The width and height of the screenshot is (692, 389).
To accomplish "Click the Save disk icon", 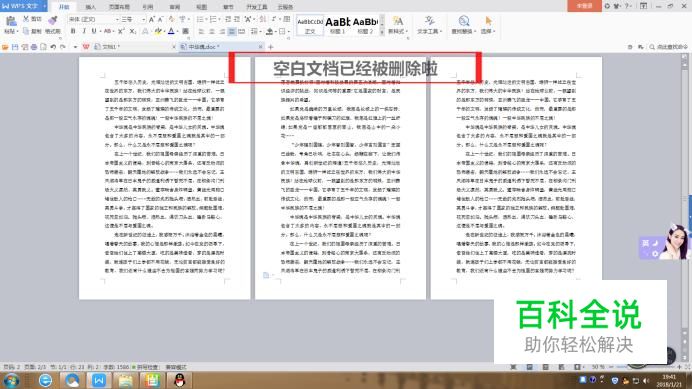I will click(x=15, y=47).
